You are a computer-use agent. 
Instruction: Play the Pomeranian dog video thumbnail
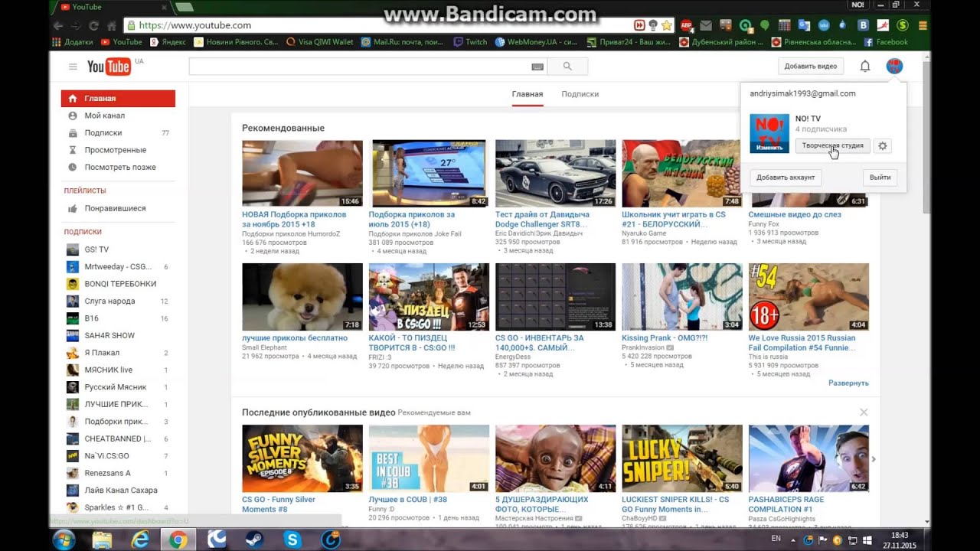click(x=302, y=297)
